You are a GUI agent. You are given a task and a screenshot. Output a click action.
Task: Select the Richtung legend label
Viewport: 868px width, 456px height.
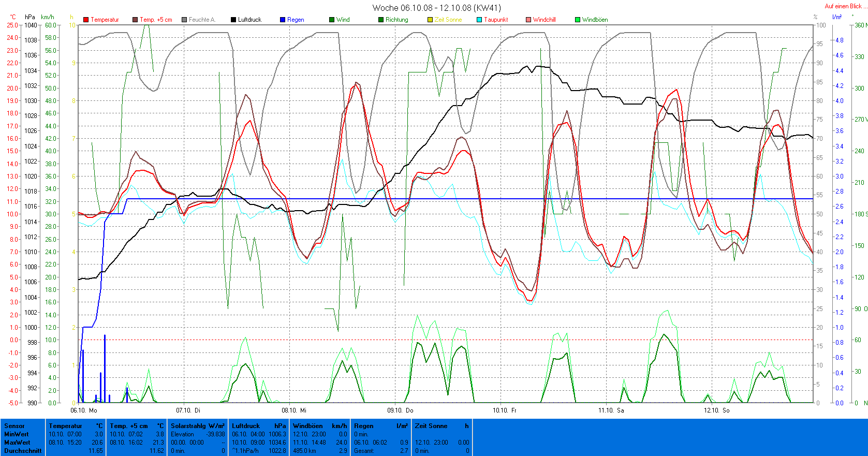pyautogui.click(x=396, y=20)
